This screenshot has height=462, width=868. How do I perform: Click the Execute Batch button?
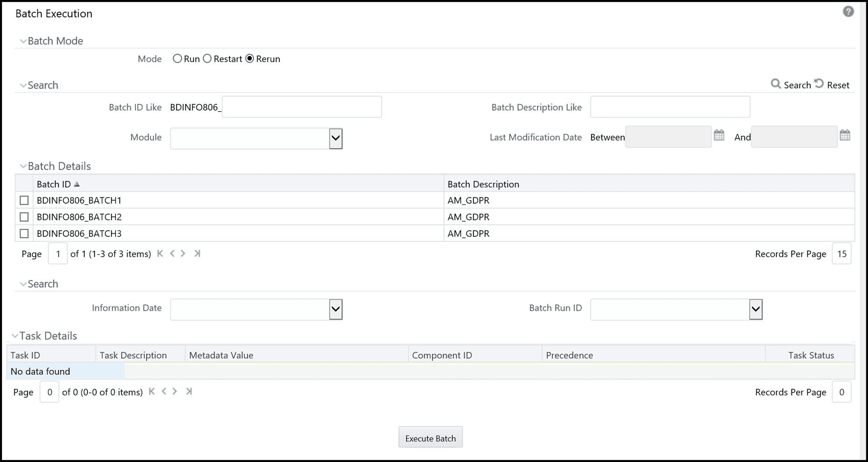430,438
